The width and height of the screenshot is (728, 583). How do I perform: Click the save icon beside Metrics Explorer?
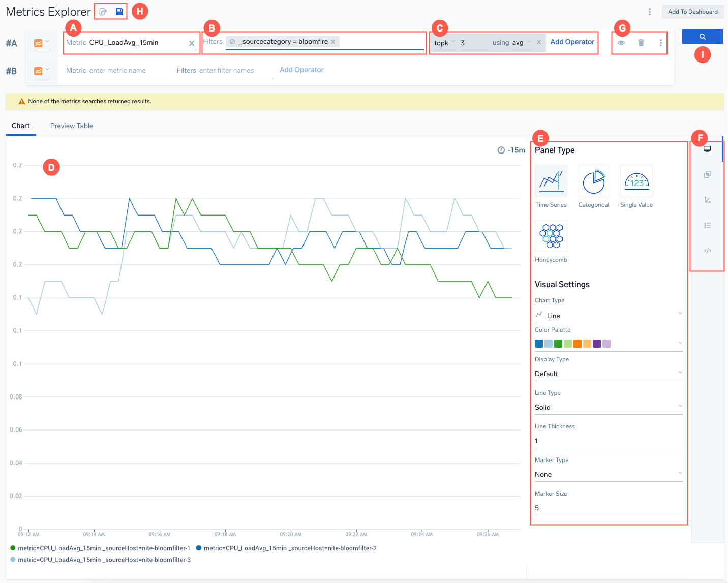click(119, 12)
